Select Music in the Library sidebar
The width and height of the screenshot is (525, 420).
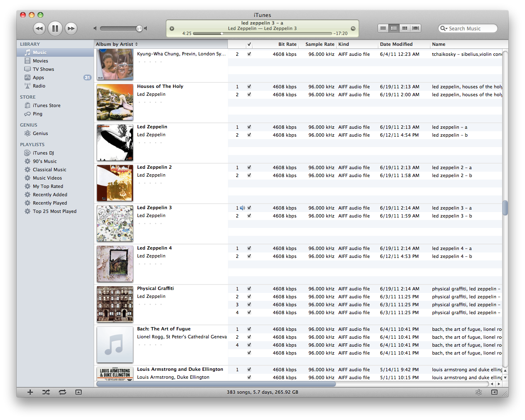55,52
